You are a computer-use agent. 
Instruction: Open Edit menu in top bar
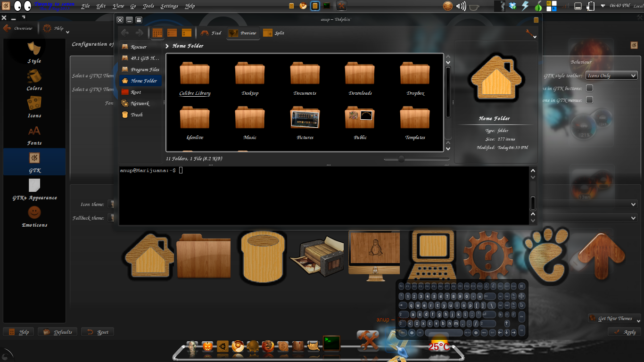[101, 6]
